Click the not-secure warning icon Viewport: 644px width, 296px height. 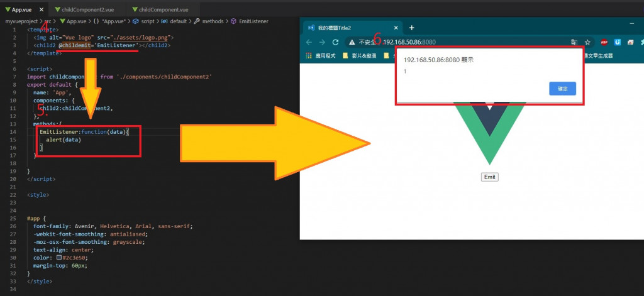coord(352,42)
